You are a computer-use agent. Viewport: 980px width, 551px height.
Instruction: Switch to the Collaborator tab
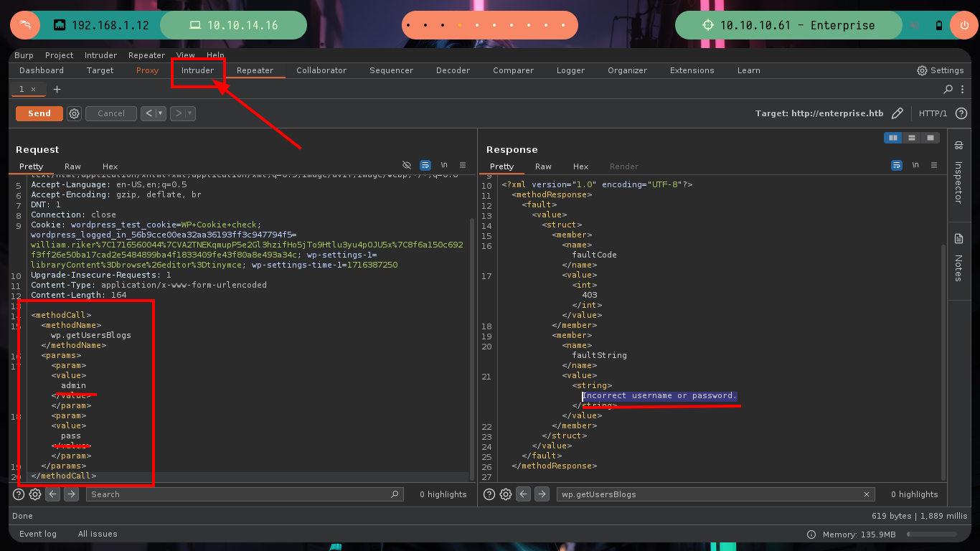click(x=321, y=70)
